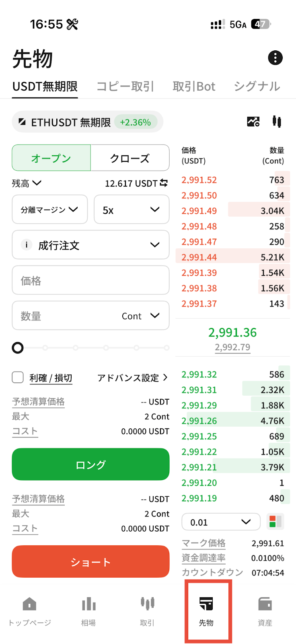Viewport: 296px width, 644px height.
Task: Tap the chart settings icon beside ETHUSDT
Action: pyautogui.click(x=253, y=121)
